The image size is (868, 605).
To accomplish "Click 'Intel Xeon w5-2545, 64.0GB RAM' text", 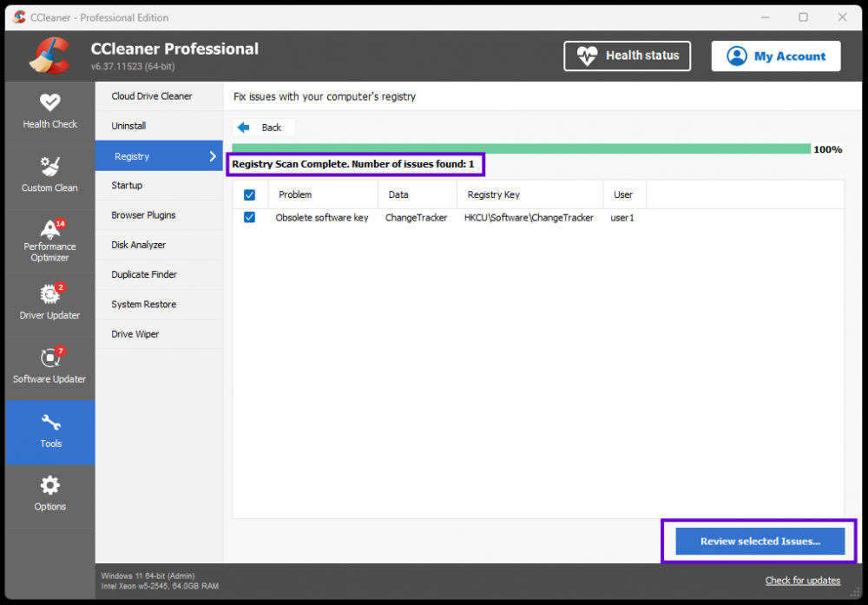I will click(x=160, y=586).
